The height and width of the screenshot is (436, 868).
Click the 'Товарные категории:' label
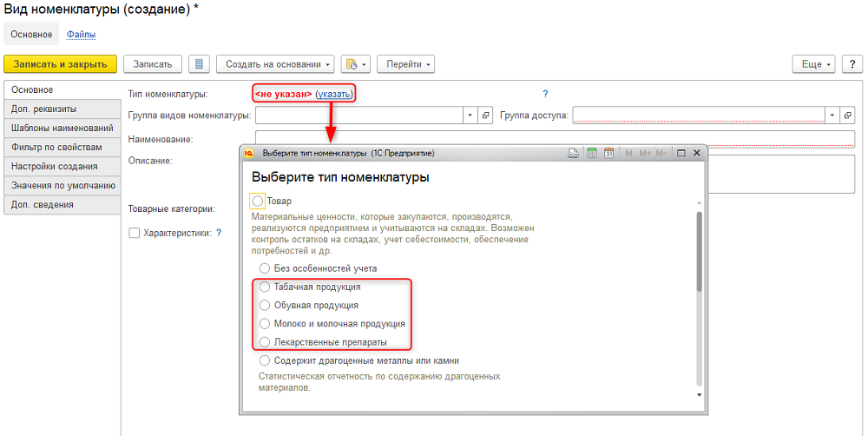pyautogui.click(x=172, y=208)
